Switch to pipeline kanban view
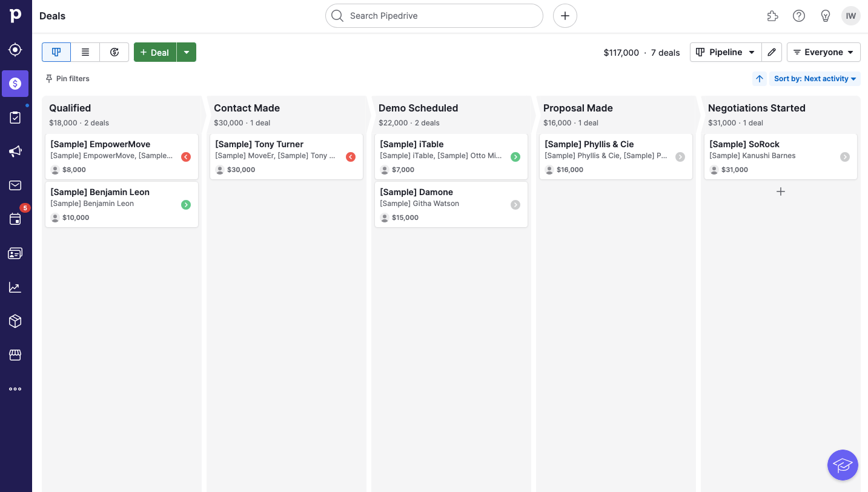This screenshot has height=492, width=868. click(x=56, y=52)
